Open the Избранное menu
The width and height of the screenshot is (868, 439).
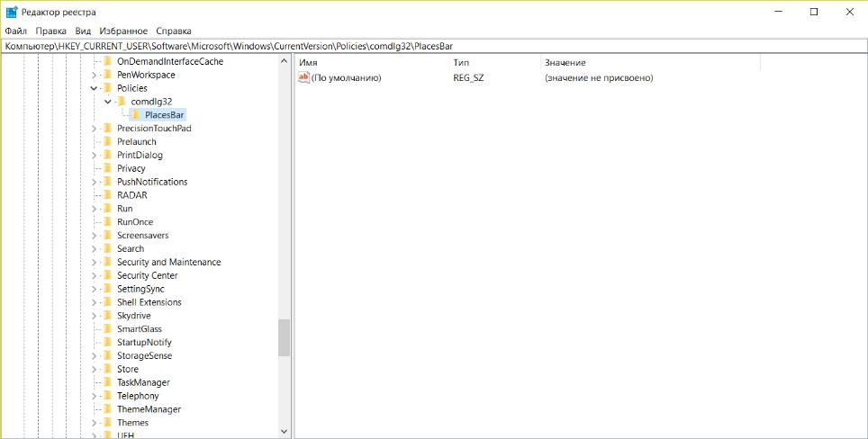(123, 31)
